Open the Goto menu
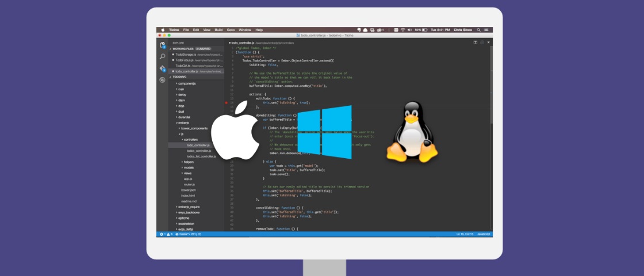The width and height of the screenshot is (644, 276). 231,30
